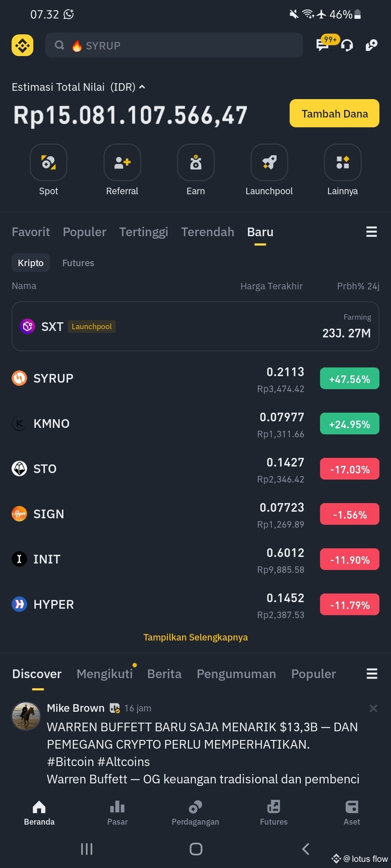Select the Tertinggi tab

tap(144, 232)
